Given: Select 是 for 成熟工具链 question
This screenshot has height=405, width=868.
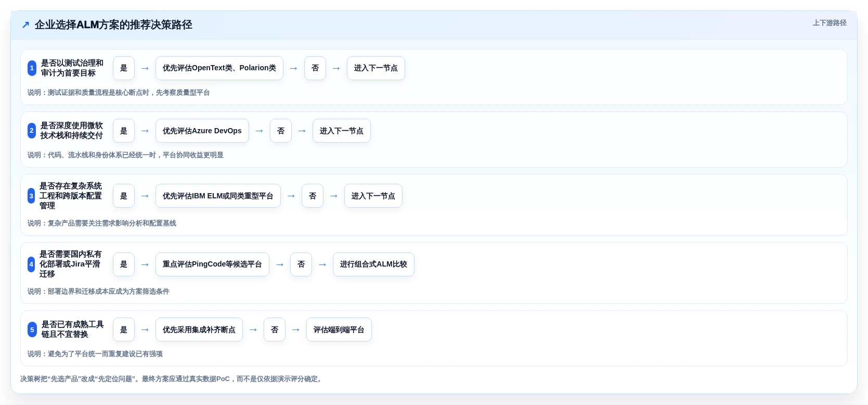Looking at the screenshot, I should (x=124, y=330).
